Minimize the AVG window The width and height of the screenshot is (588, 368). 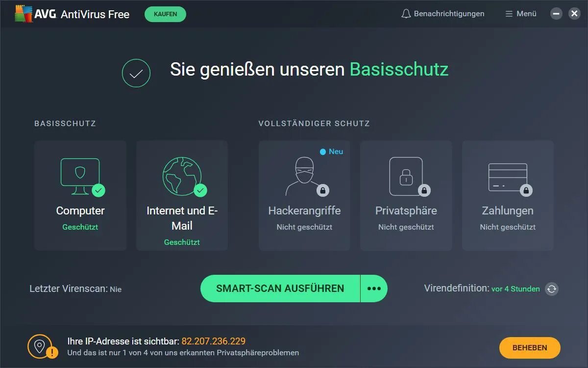tap(556, 14)
